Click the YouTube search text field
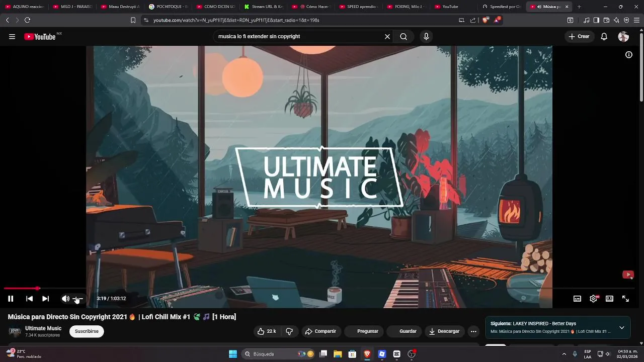 pos(299,37)
